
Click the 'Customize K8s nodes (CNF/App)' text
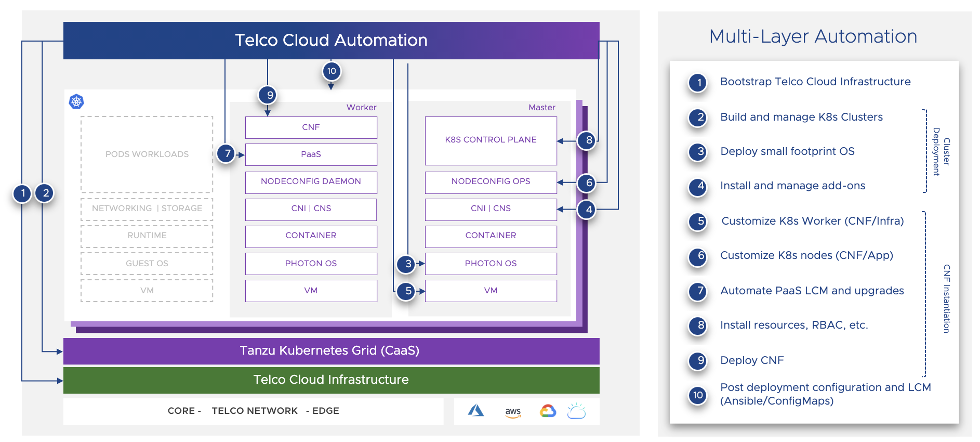click(807, 256)
